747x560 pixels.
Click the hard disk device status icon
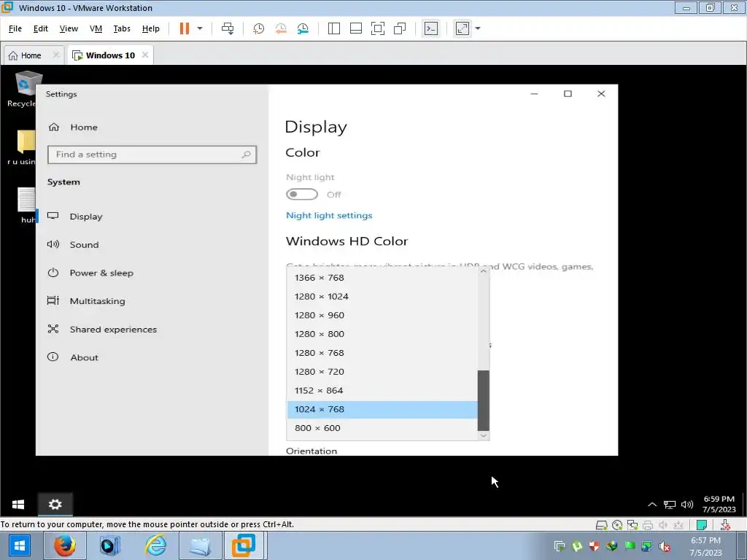click(x=602, y=525)
